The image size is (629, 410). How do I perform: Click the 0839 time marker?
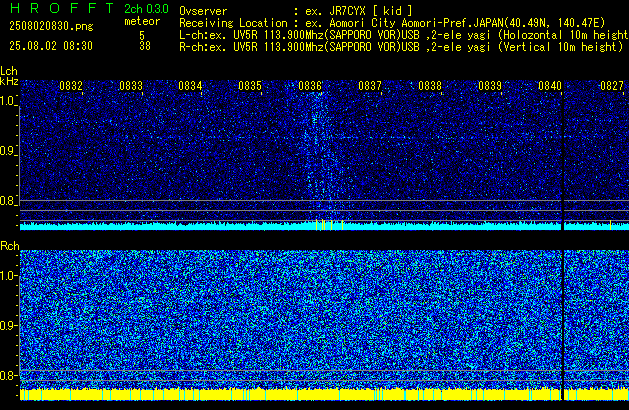pos(490,86)
